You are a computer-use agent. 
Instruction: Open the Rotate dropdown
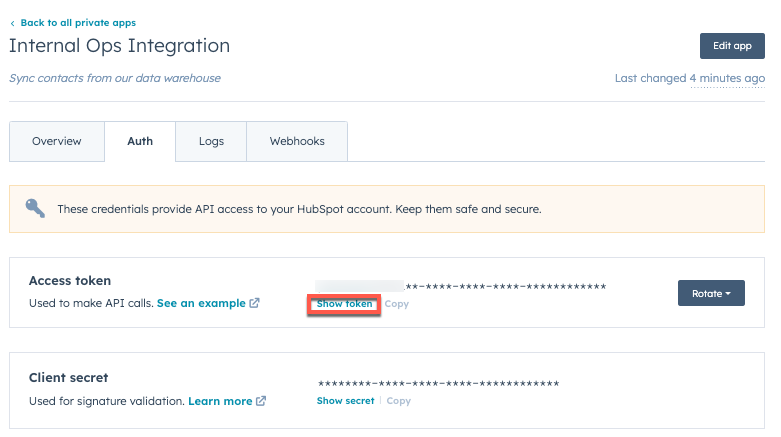click(x=711, y=293)
